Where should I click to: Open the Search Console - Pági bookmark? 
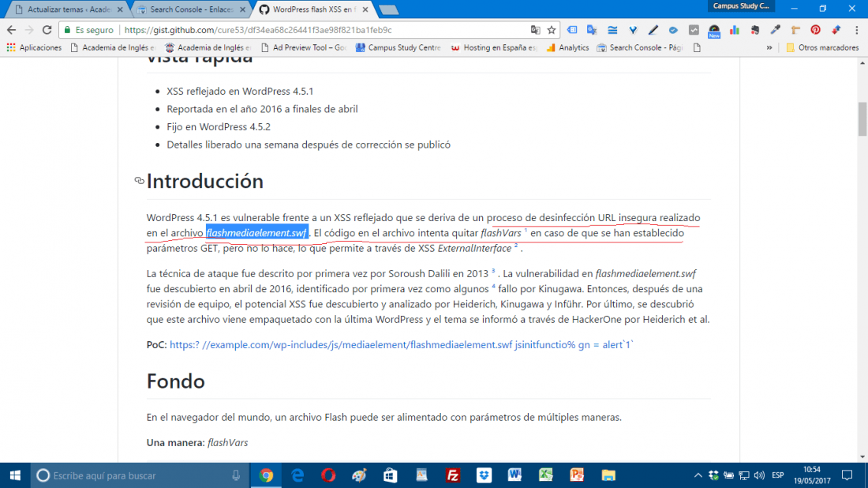click(640, 47)
